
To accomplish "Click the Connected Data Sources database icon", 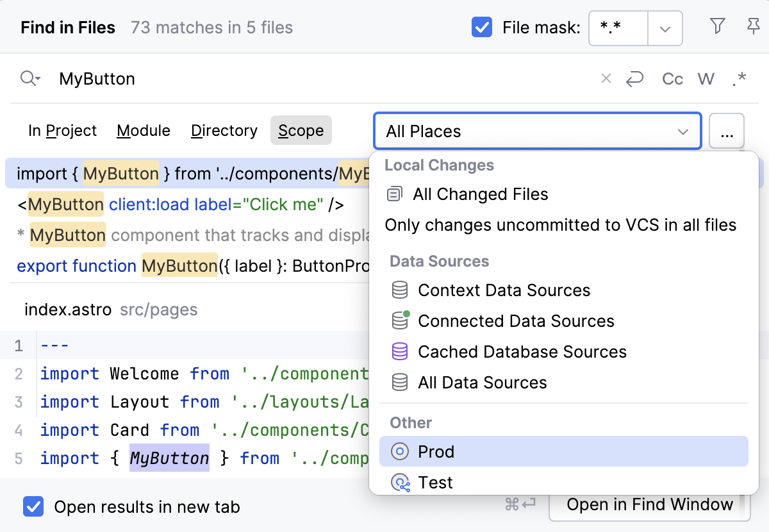I will pos(399,320).
